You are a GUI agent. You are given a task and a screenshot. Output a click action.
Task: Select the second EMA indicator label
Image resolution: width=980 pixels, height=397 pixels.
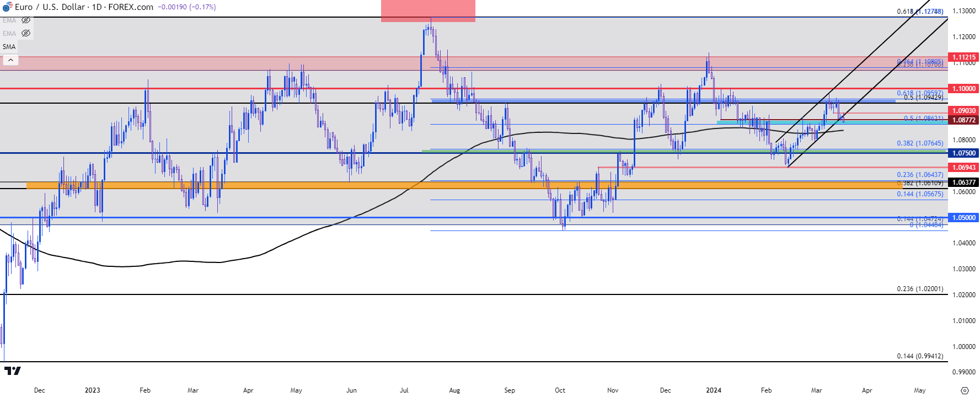pyautogui.click(x=9, y=34)
